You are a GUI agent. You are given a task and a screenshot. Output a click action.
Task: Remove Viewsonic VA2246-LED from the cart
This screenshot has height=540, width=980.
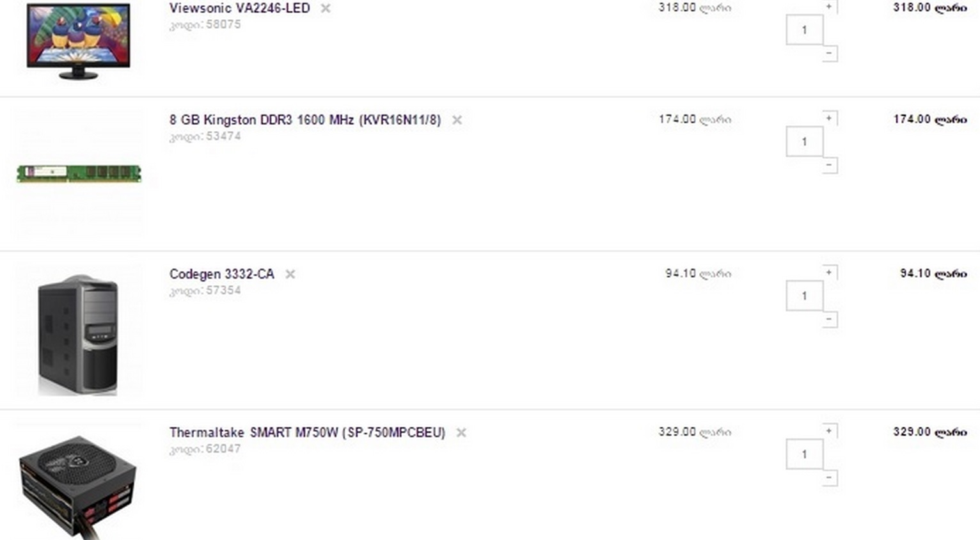(x=326, y=8)
